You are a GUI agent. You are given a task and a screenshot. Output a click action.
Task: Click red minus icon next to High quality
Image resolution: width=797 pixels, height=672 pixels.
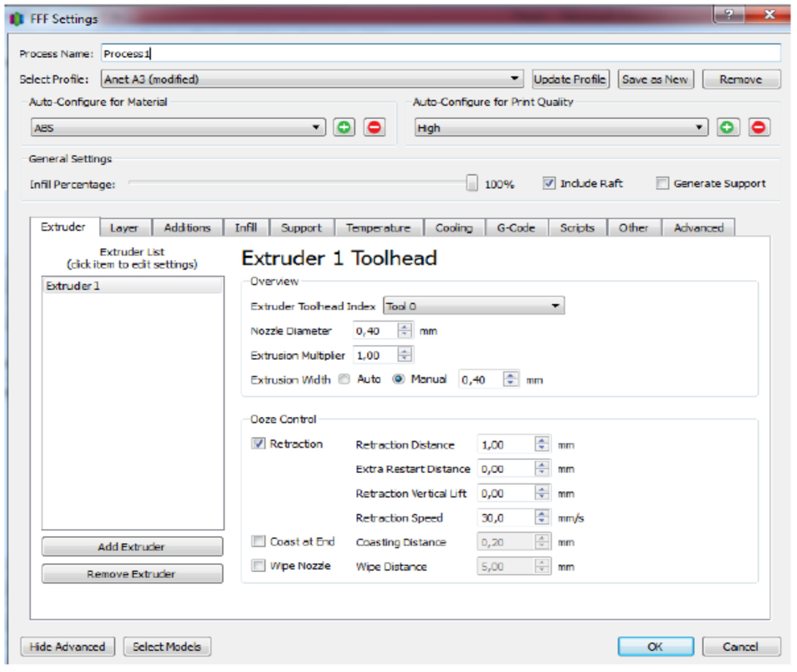pos(759,127)
